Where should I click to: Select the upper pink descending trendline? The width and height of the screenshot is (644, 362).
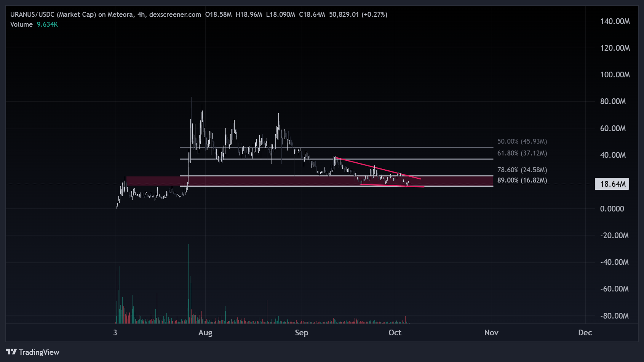click(377, 168)
